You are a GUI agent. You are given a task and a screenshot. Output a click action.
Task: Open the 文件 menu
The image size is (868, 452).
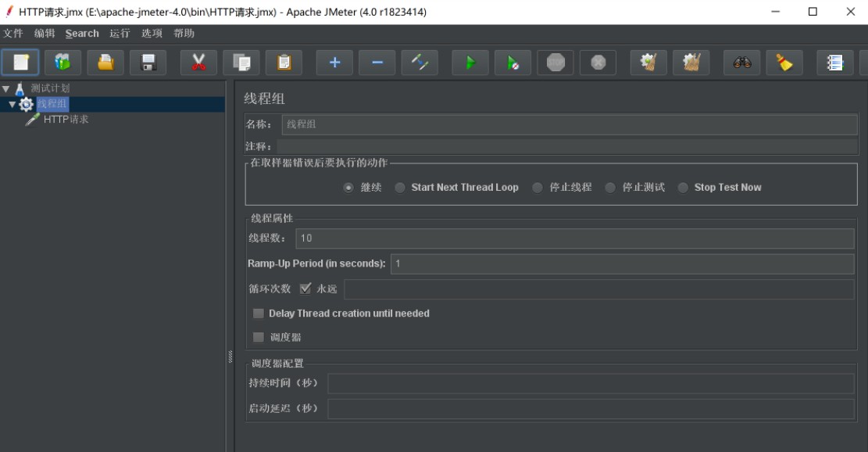[x=13, y=33]
